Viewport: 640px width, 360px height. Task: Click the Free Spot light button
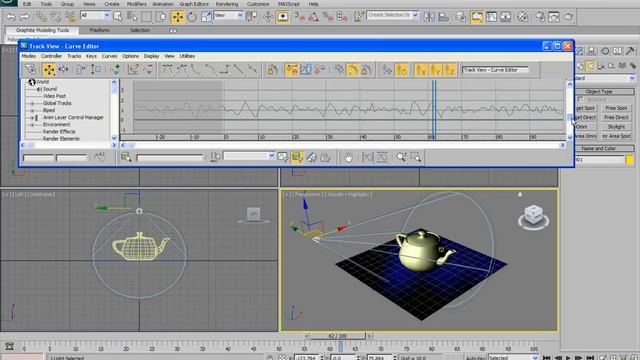point(616,108)
